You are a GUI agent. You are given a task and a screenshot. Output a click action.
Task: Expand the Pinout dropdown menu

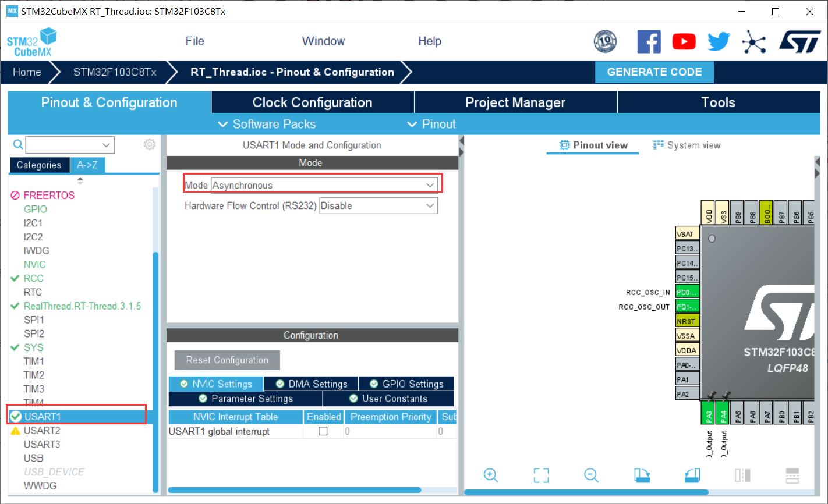pos(431,124)
